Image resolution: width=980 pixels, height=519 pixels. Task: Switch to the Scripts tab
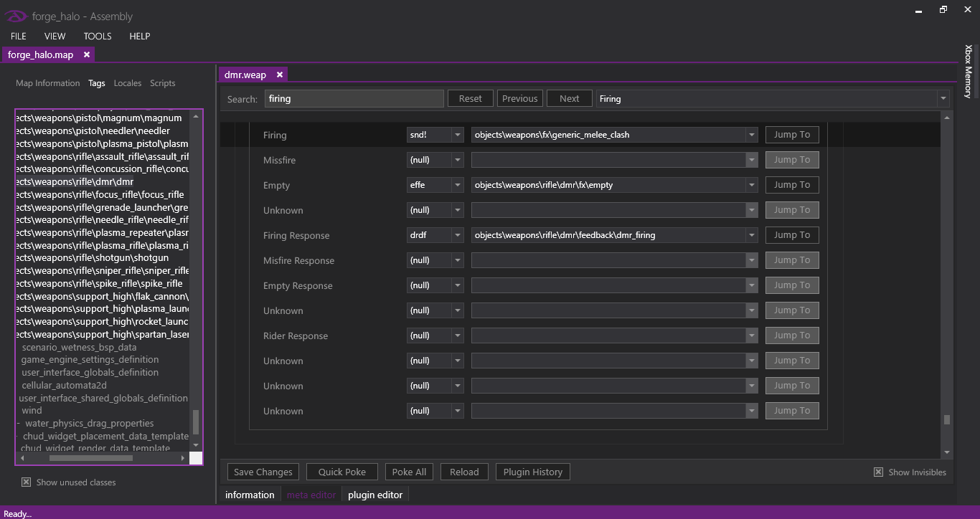pyautogui.click(x=163, y=83)
